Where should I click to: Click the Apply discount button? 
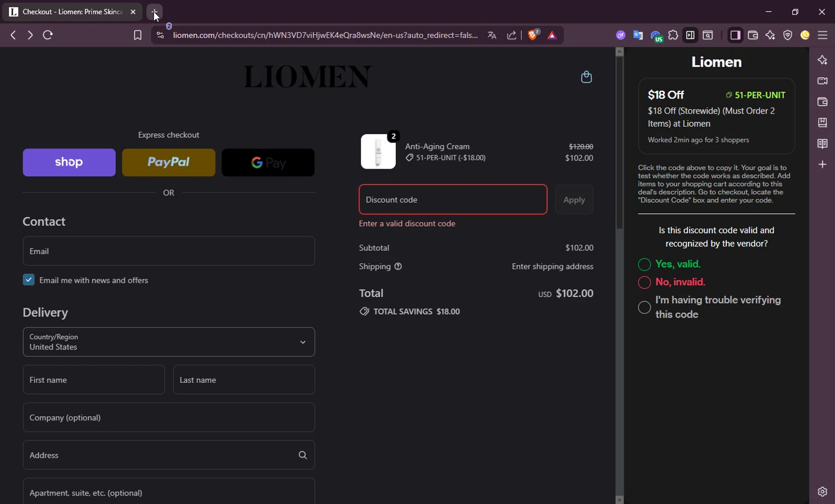tap(574, 200)
